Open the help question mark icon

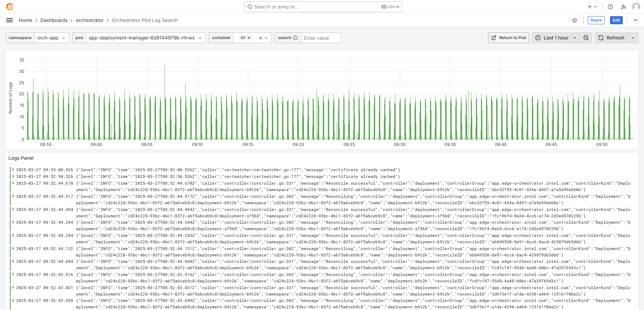(610, 7)
